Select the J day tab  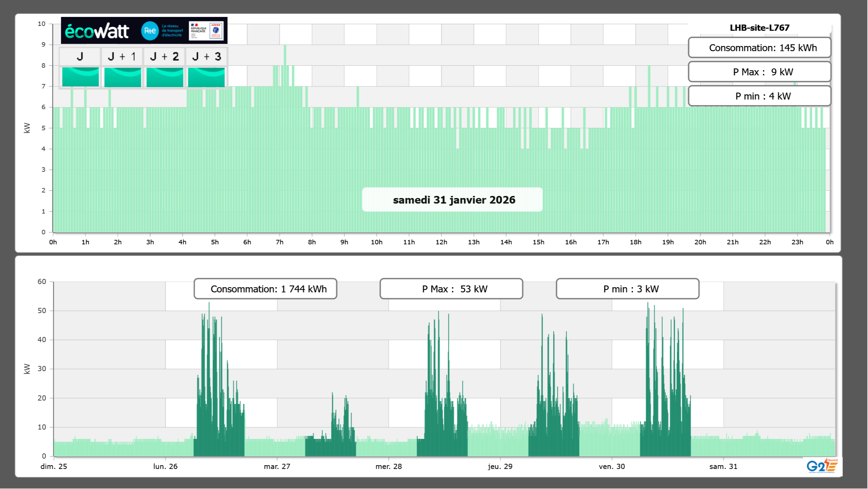tap(80, 56)
